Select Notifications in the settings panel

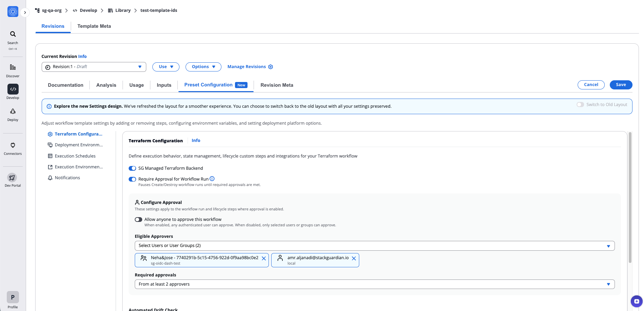(x=67, y=178)
